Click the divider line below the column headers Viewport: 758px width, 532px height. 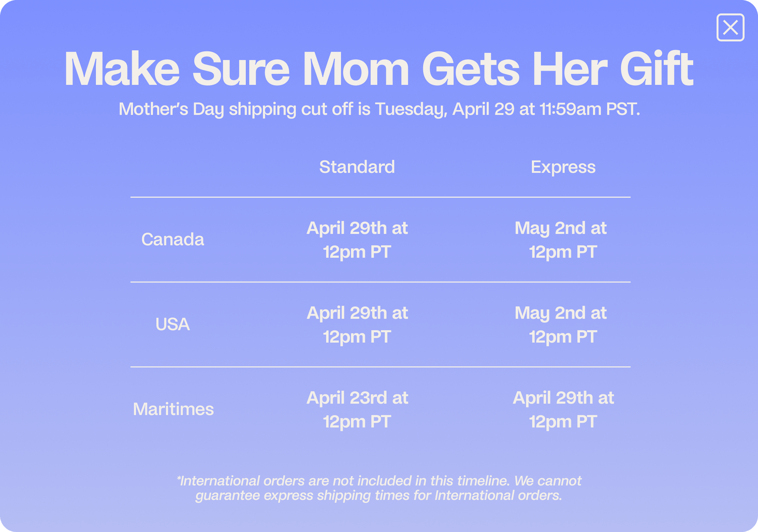point(380,197)
